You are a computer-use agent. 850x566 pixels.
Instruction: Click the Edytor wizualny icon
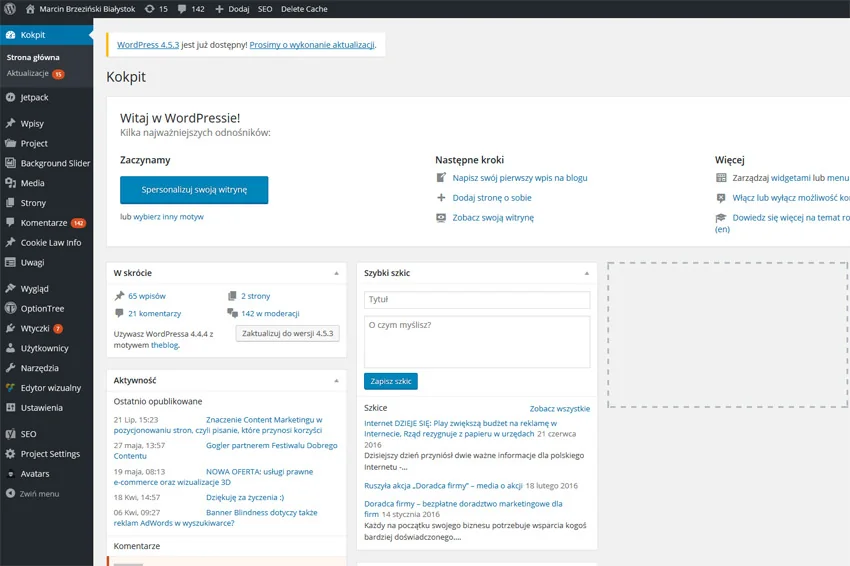pyautogui.click(x=10, y=388)
